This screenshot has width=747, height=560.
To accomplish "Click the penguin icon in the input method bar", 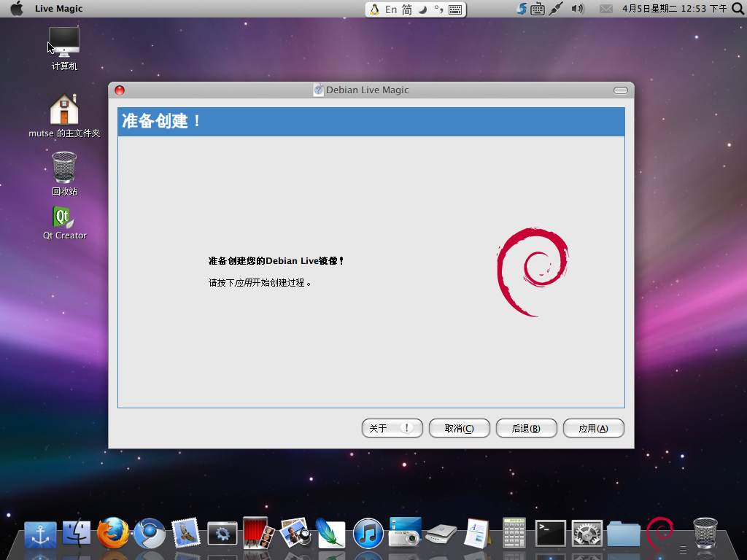I will tap(374, 9).
